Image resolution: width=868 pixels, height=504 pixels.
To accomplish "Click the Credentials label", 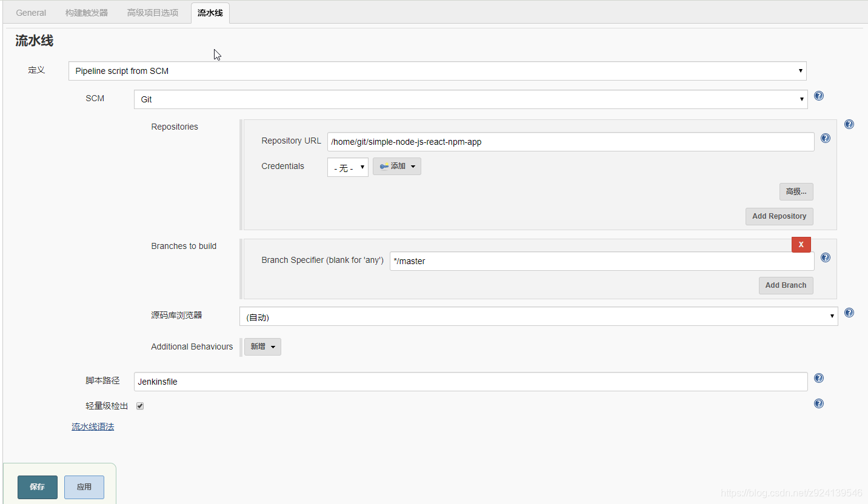I will [283, 166].
